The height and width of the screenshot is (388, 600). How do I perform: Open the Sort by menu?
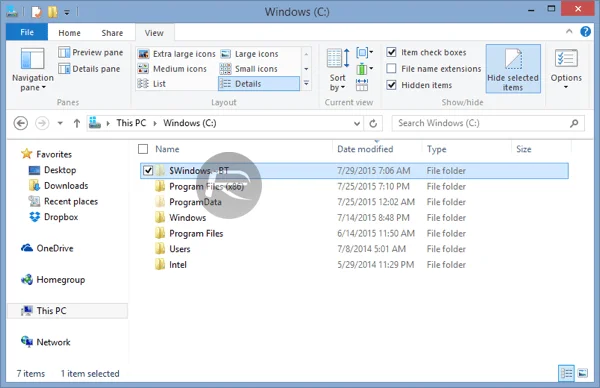338,70
